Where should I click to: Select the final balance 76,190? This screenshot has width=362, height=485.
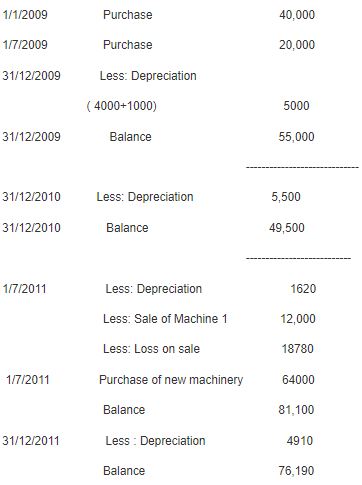pos(296,471)
